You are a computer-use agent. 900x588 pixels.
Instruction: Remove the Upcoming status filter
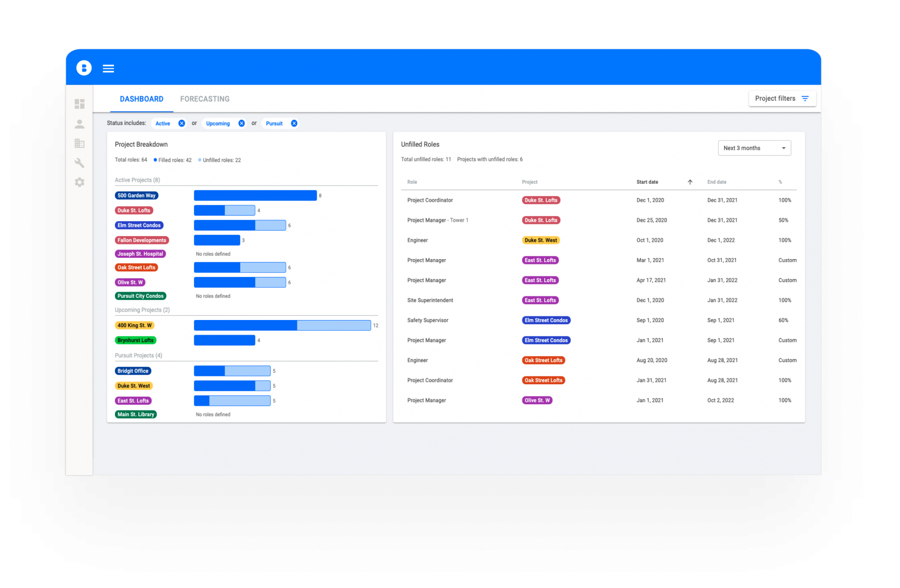point(241,123)
